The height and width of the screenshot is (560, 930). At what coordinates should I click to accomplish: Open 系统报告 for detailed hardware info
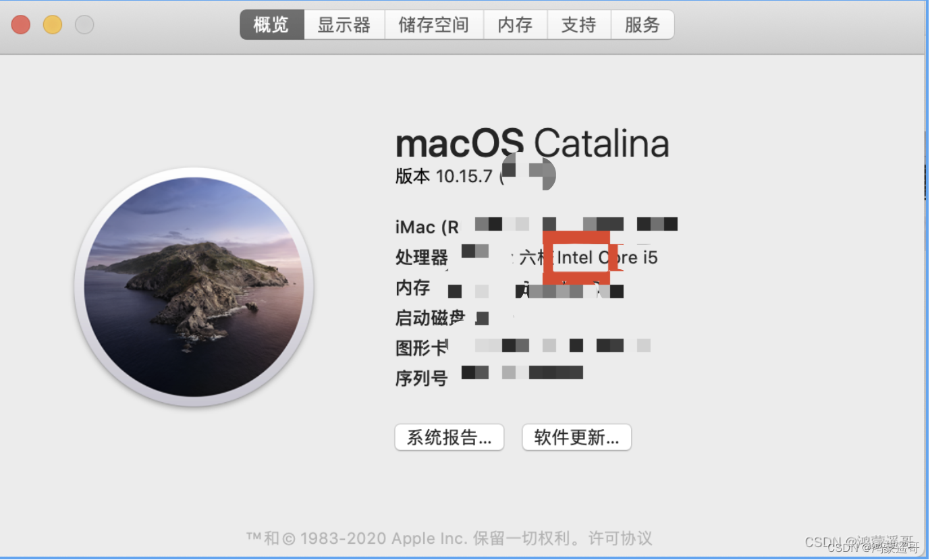449,437
